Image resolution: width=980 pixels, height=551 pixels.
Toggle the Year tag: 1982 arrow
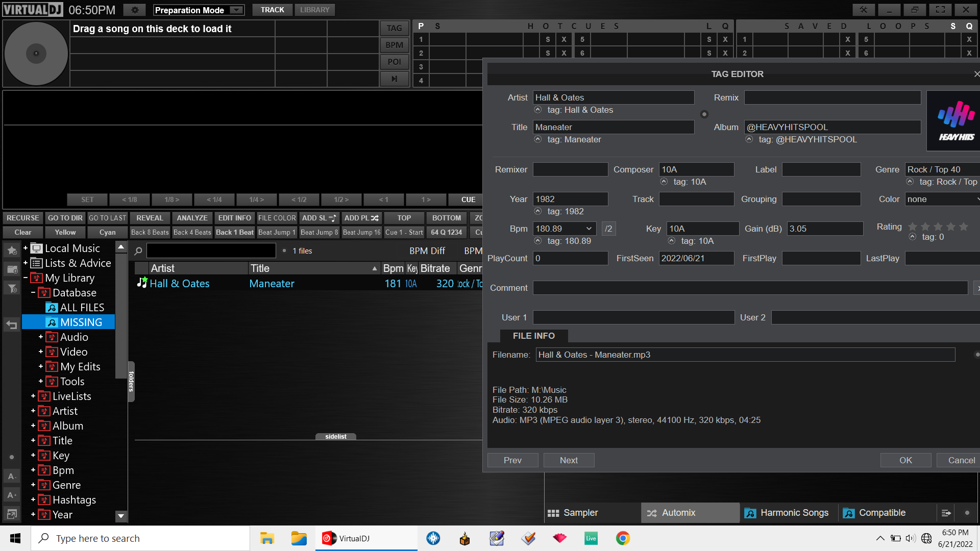[537, 211]
